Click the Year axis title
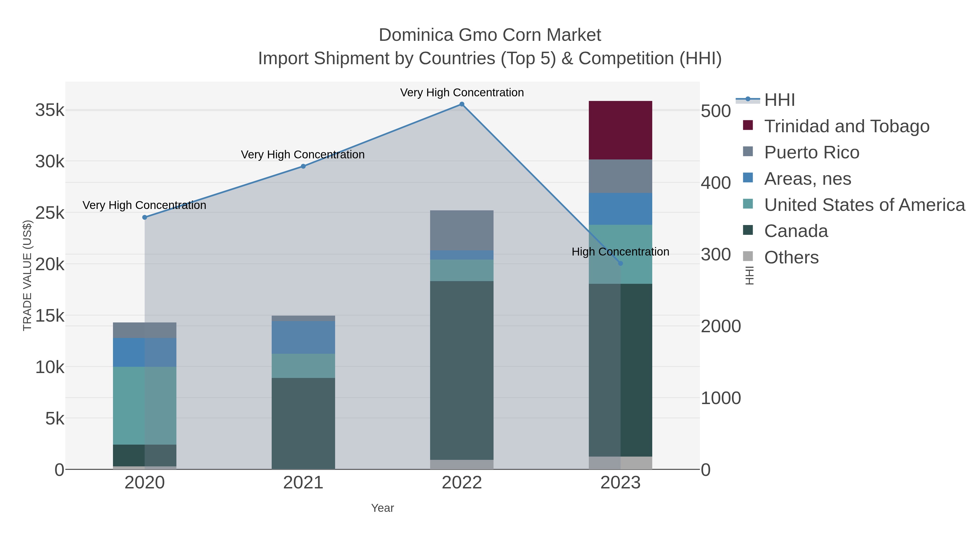Viewport: 980px width, 551px height. tap(382, 508)
